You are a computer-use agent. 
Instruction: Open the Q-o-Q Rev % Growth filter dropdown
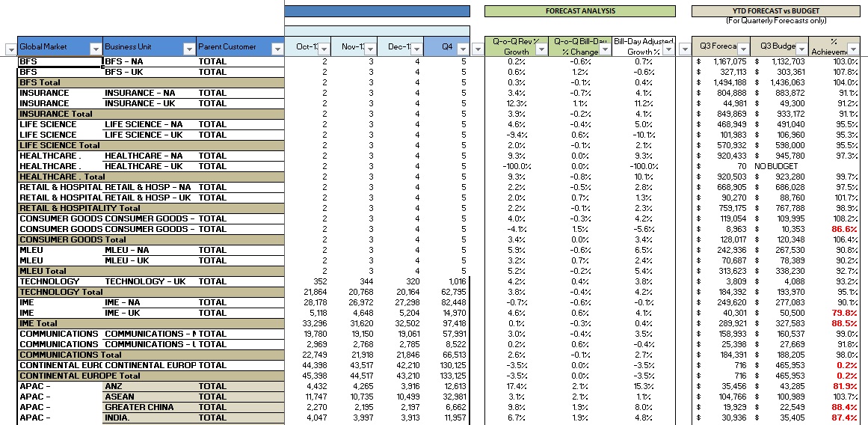pos(542,49)
